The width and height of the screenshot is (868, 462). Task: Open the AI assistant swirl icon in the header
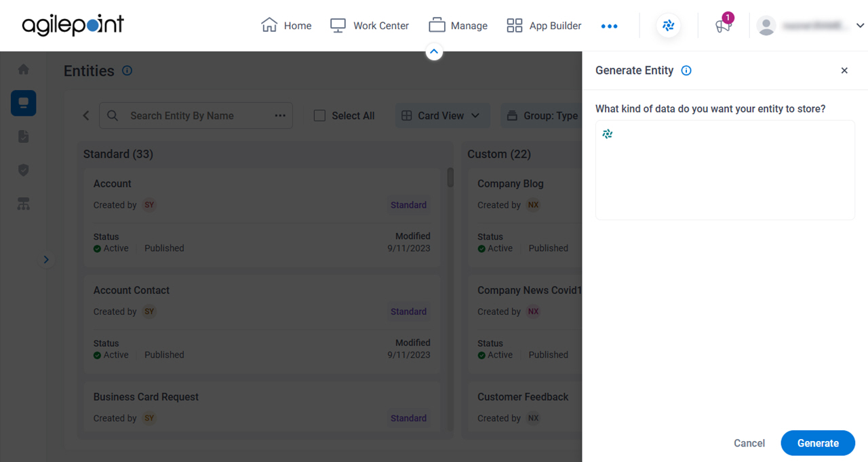click(x=669, y=26)
